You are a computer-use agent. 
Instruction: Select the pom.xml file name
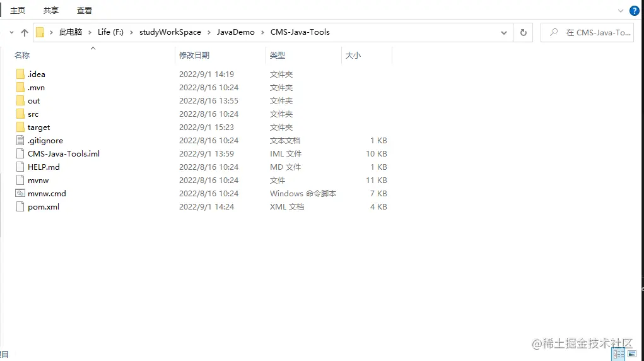[44, 207]
